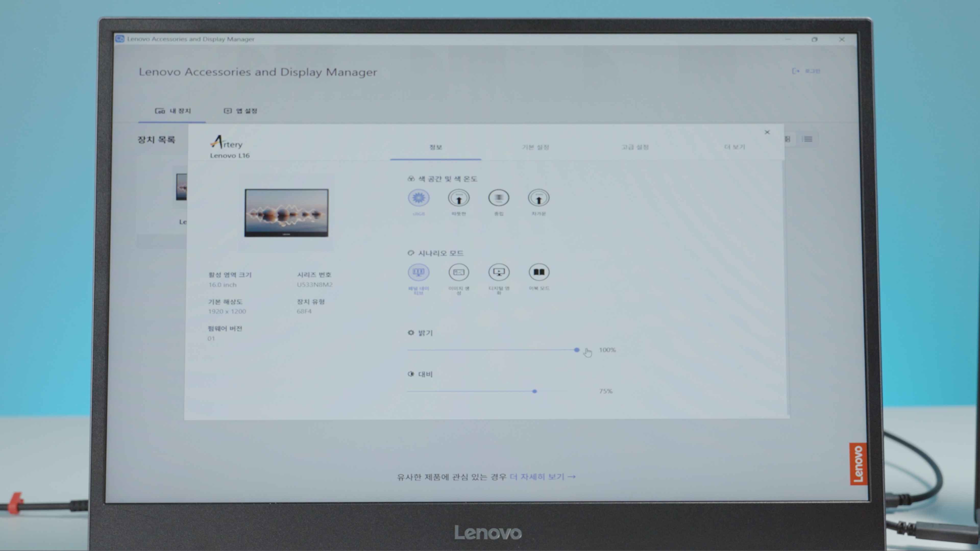980x551 pixels.
Task: Click the firmware version value 01
Action: pos(212,339)
